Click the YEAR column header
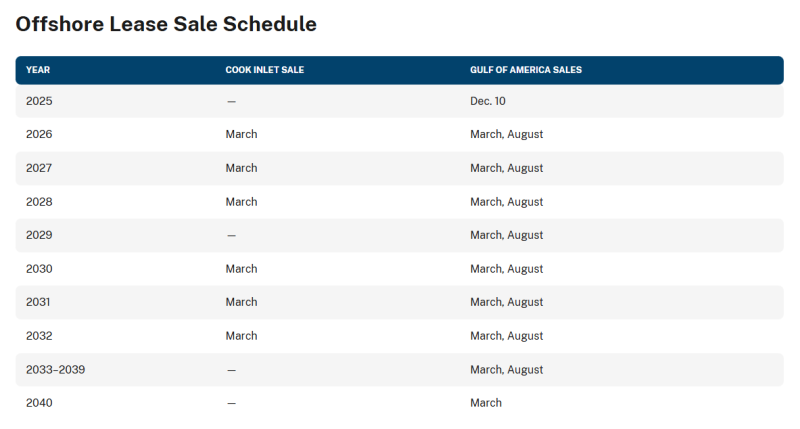Viewport: 800px width, 429px height. (x=38, y=70)
